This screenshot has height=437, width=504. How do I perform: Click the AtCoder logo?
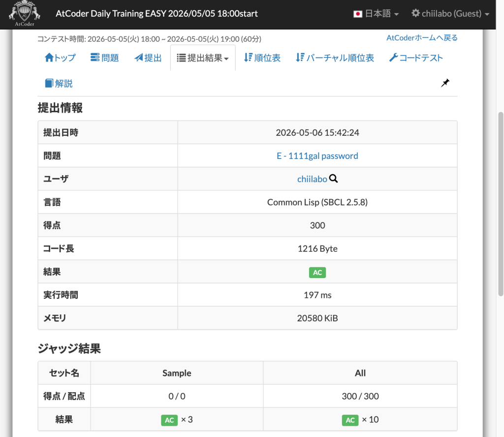(x=25, y=13)
